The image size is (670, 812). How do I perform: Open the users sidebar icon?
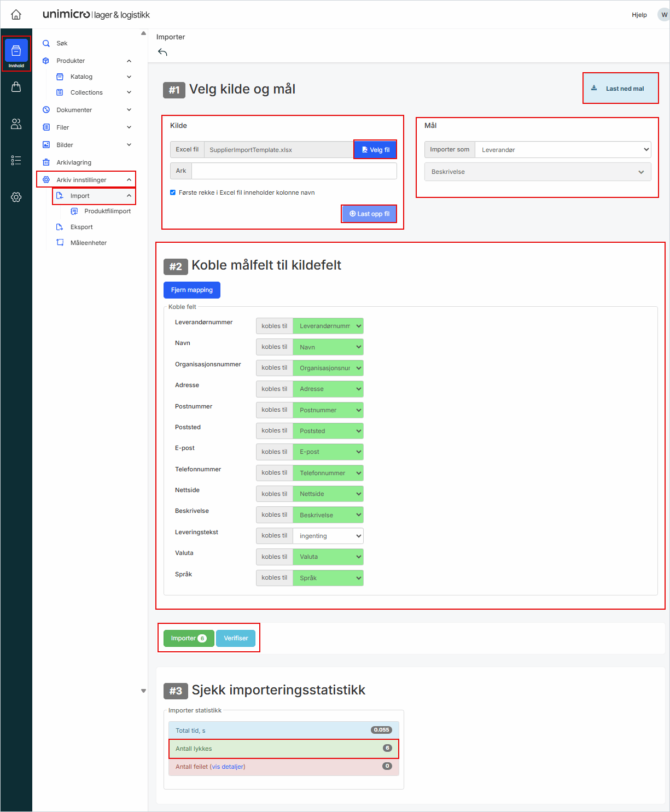point(16,124)
